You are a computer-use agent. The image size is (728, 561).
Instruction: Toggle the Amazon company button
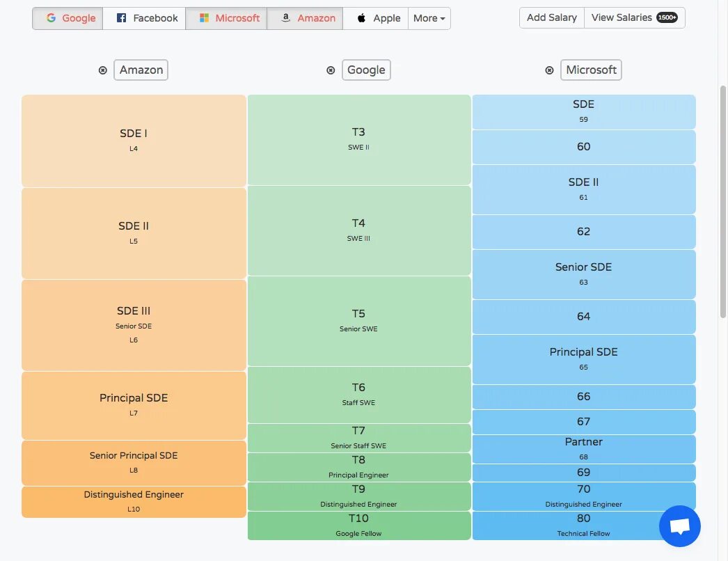point(305,18)
